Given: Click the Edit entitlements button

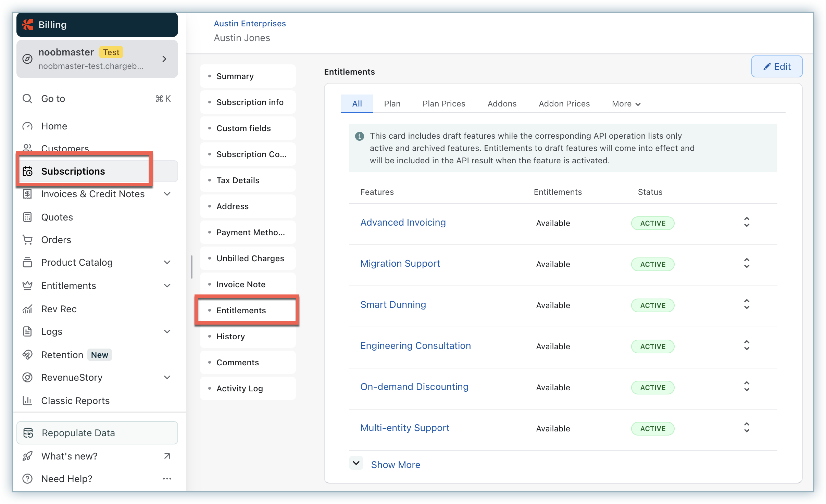Looking at the screenshot, I should pyautogui.click(x=777, y=66).
